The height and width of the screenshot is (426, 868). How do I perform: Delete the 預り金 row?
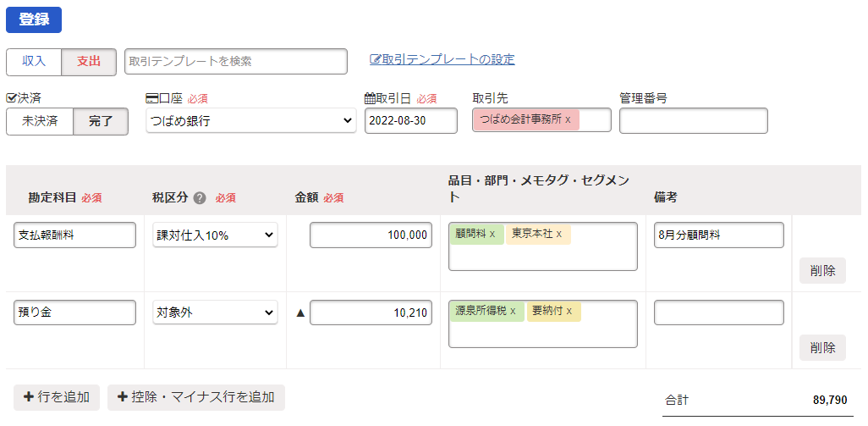pyautogui.click(x=822, y=348)
